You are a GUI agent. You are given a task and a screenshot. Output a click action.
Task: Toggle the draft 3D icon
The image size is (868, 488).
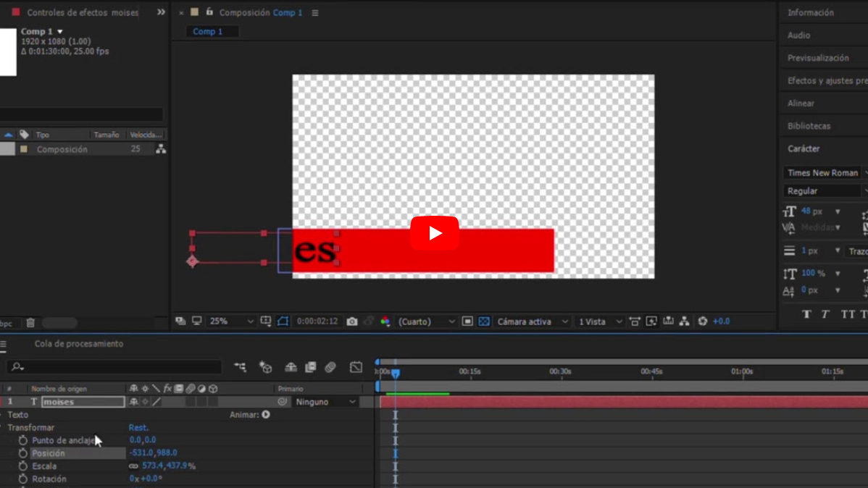(x=266, y=367)
